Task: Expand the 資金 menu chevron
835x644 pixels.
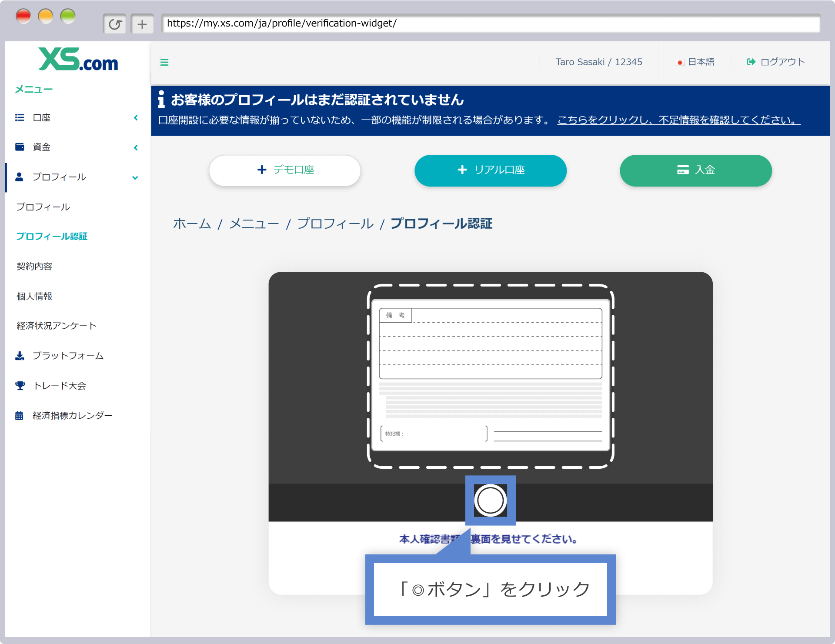Action: (x=136, y=147)
